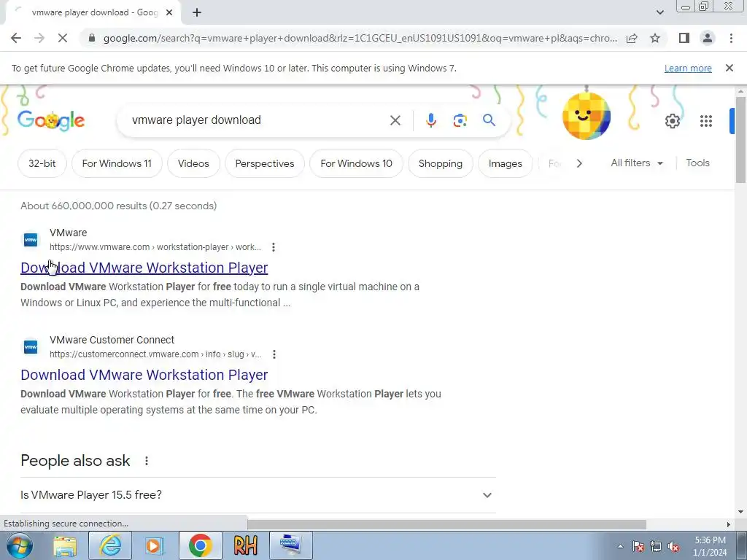
Task: Expand the question Is VMware Player 15.5 free?
Action: point(258,495)
